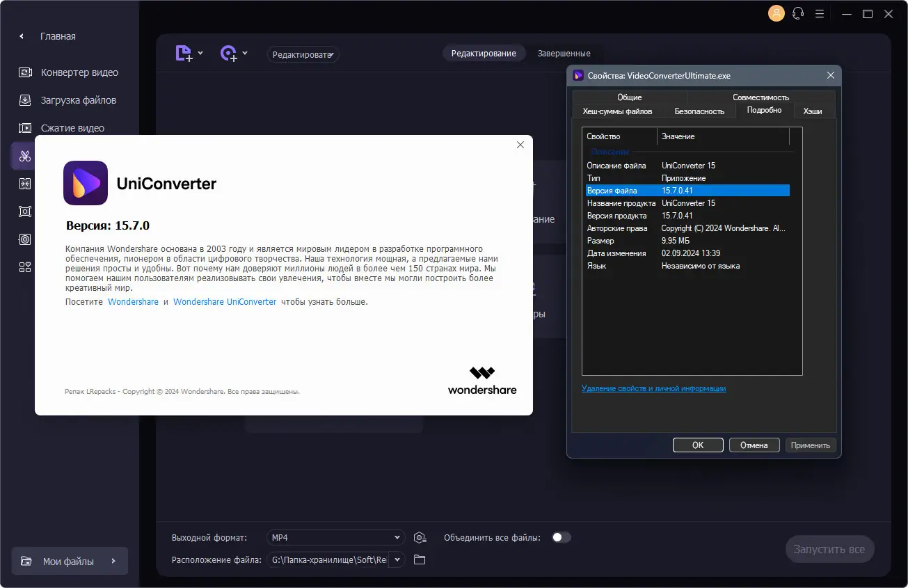Viewport: 908px width, 588px height.
Task: Select the Тип property row
Action: point(686,178)
